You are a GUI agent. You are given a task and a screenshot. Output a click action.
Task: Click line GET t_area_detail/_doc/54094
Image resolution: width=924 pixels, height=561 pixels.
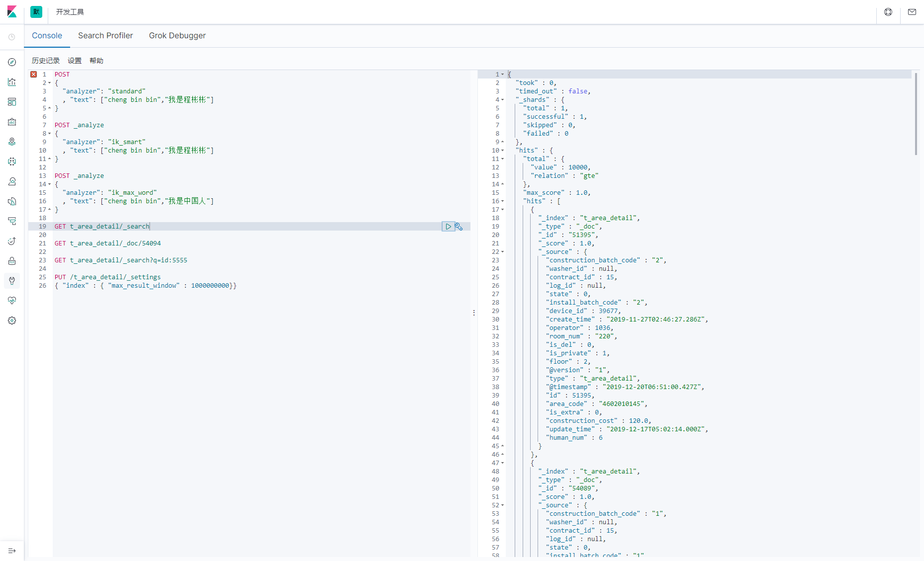click(108, 243)
